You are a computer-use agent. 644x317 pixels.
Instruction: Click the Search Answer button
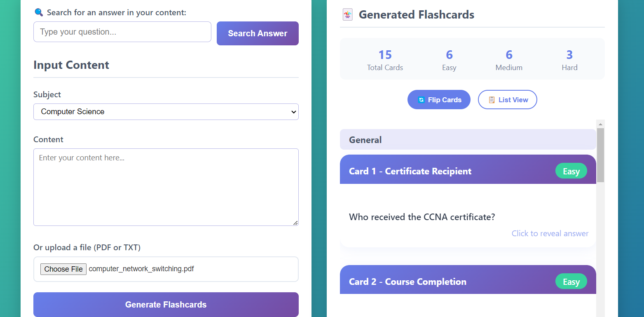point(258,33)
